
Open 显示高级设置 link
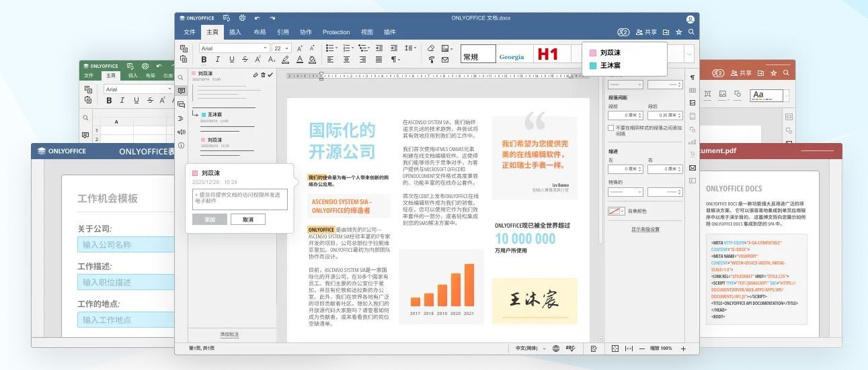pos(645,230)
